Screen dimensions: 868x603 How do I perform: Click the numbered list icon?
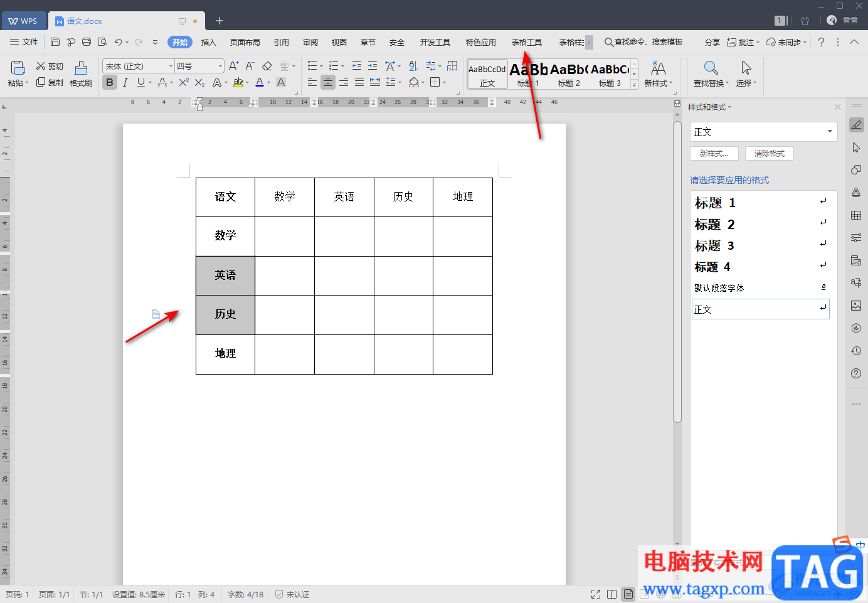point(334,66)
